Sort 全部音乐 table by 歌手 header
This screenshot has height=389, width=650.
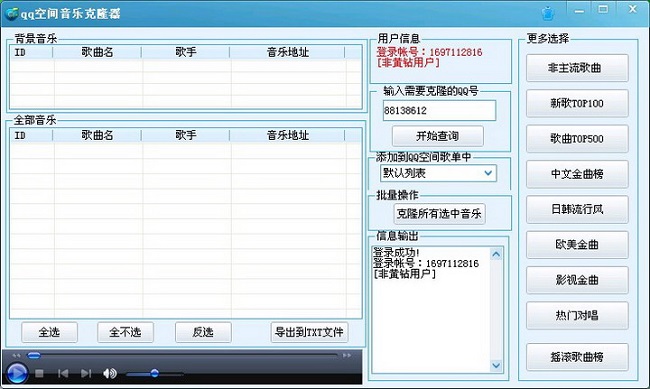coord(185,135)
